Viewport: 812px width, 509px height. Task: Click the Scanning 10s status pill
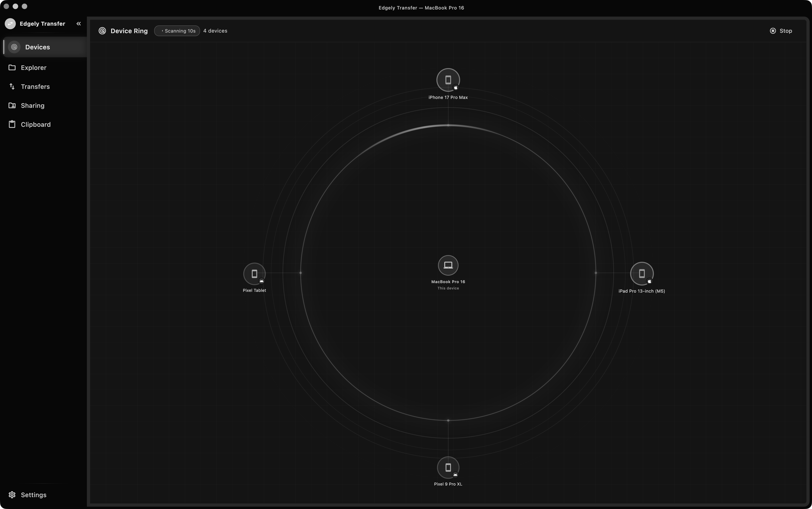(x=177, y=31)
